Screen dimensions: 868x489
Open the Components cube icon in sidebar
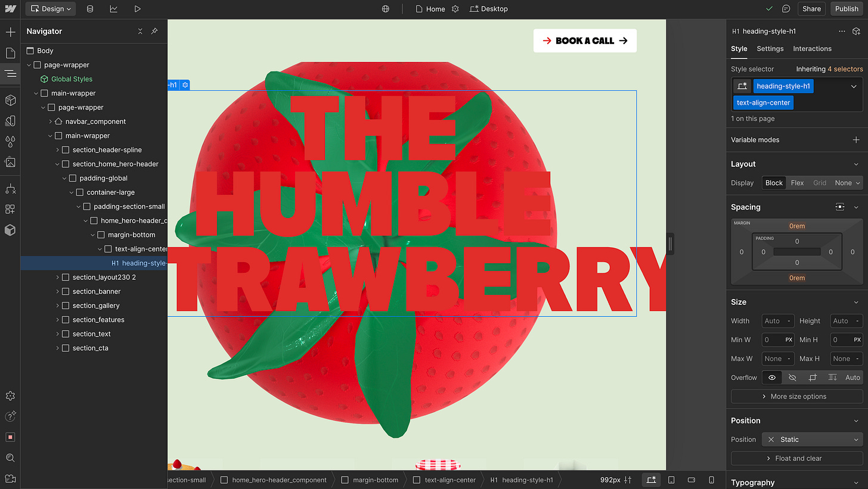pos(10,100)
